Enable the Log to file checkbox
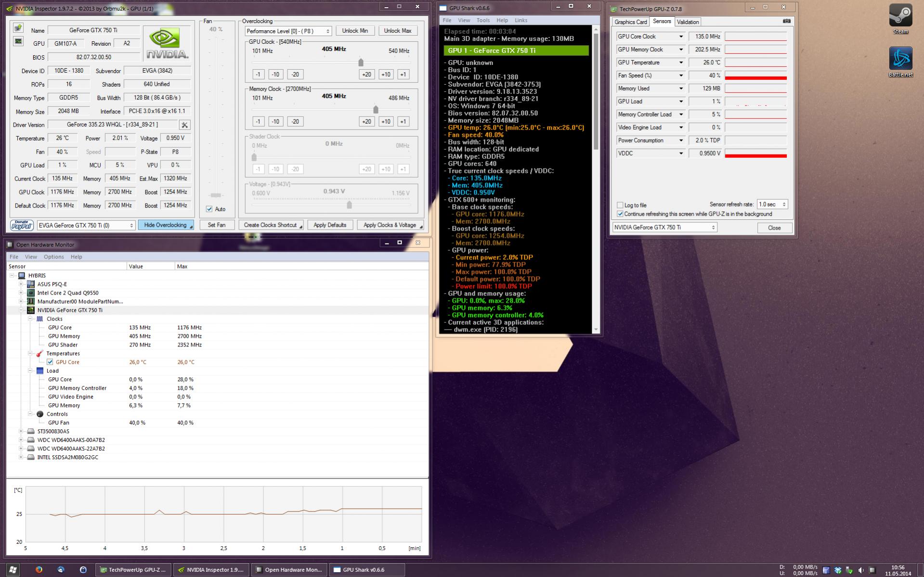This screenshot has height=577, width=924. pos(620,205)
